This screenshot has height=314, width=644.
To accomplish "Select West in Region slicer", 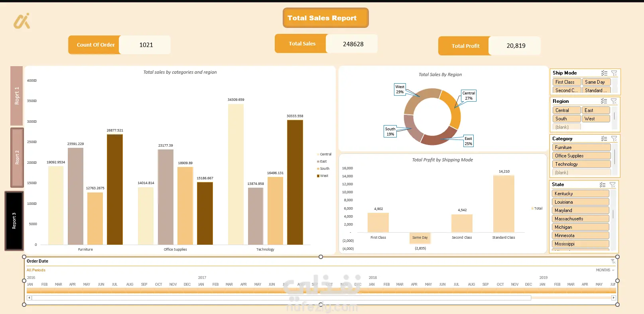I will [596, 119].
